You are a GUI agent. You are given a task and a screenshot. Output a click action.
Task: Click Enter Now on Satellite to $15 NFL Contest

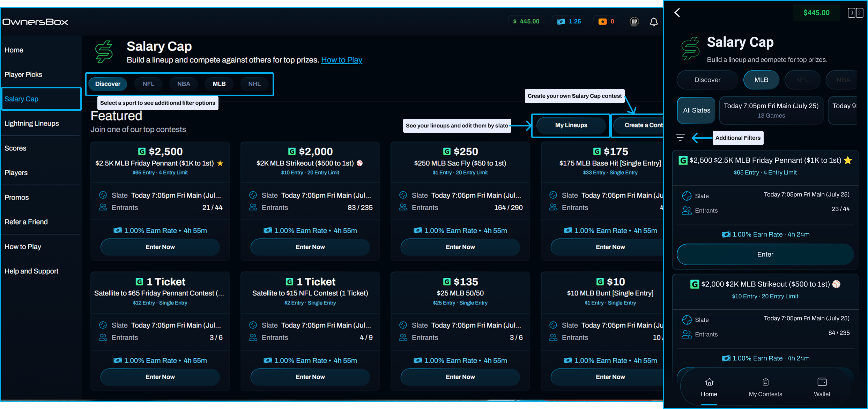310,377
